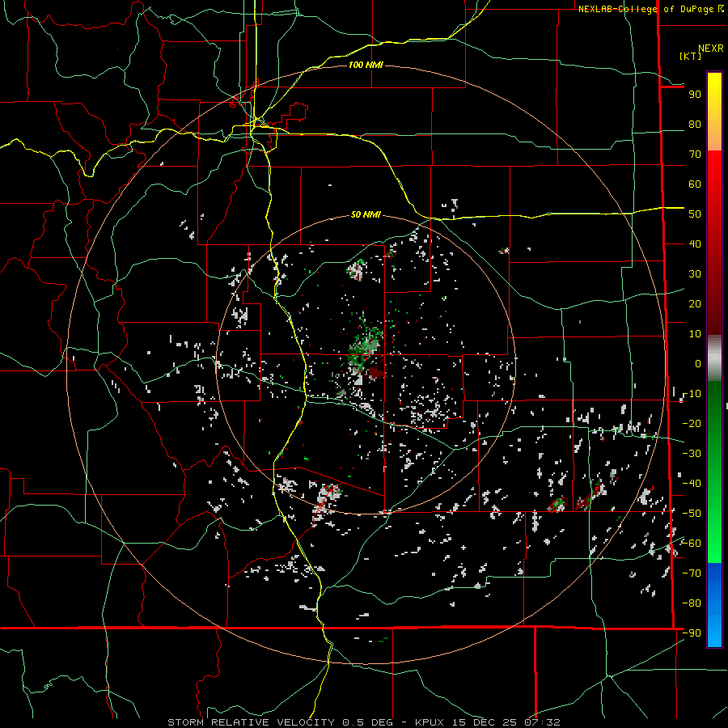This screenshot has width=728, height=728.
Task: Select the positive 20 value on the scale
Action: tap(695, 304)
